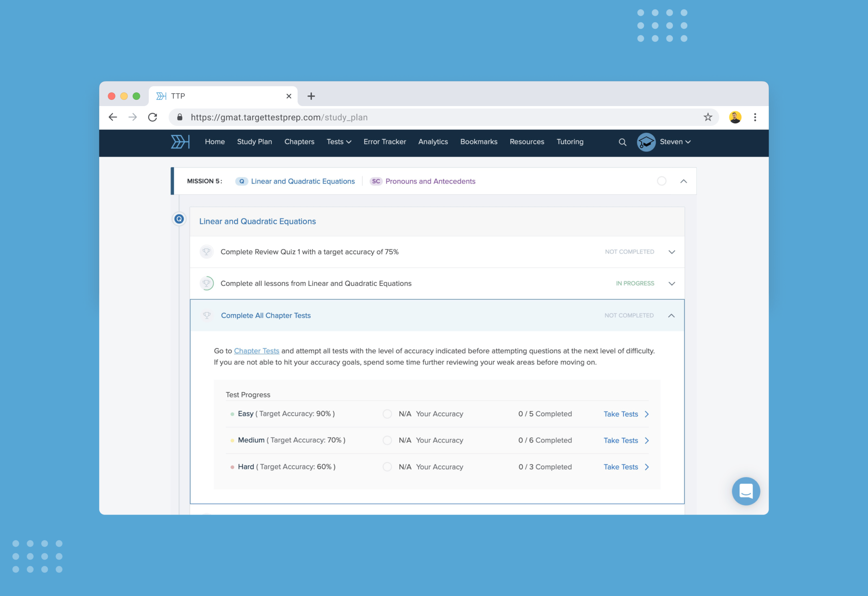This screenshot has width=868, height=596.
Task: Open the Tests dropdown in navigation
Action: coord(339,141)
